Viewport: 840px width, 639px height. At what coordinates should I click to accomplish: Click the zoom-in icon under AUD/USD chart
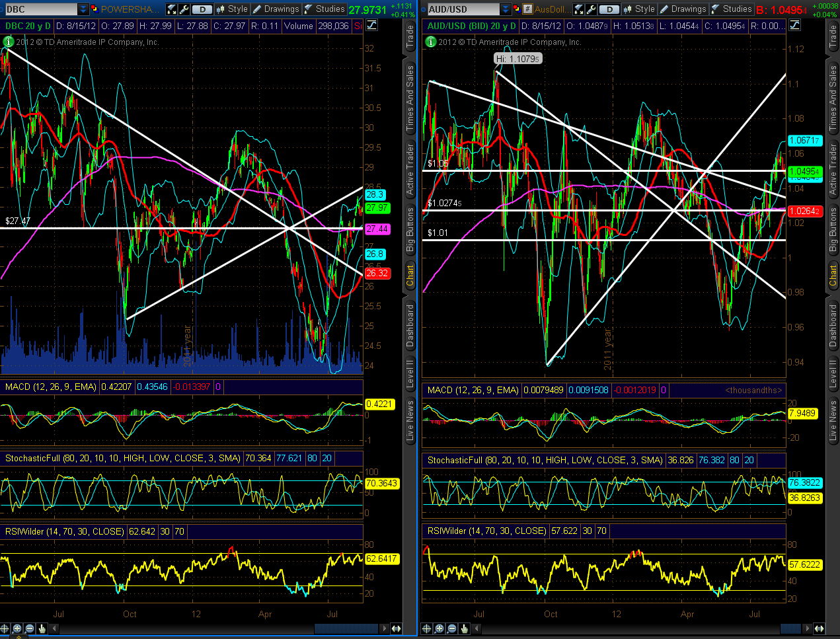tap(439, 628)
